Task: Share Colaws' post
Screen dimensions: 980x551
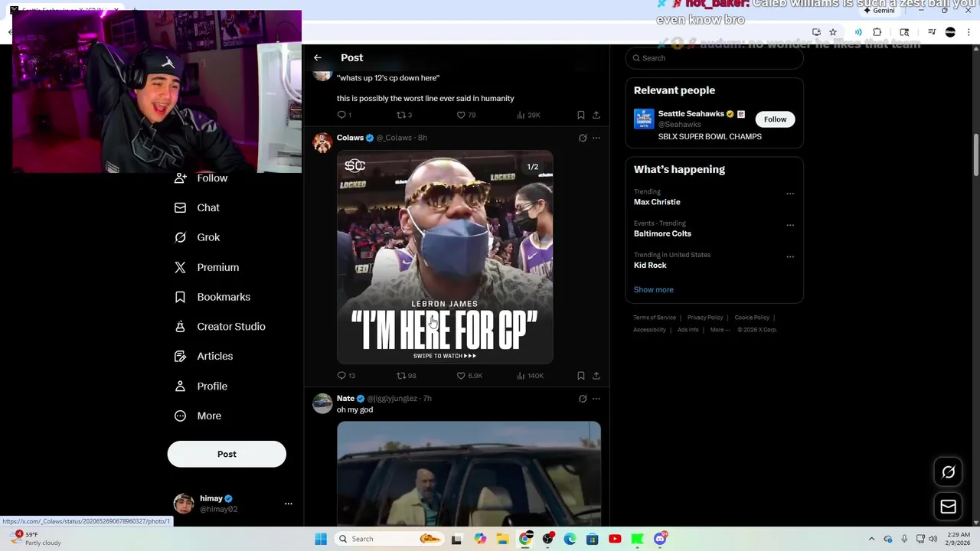Action: [596, 376]
